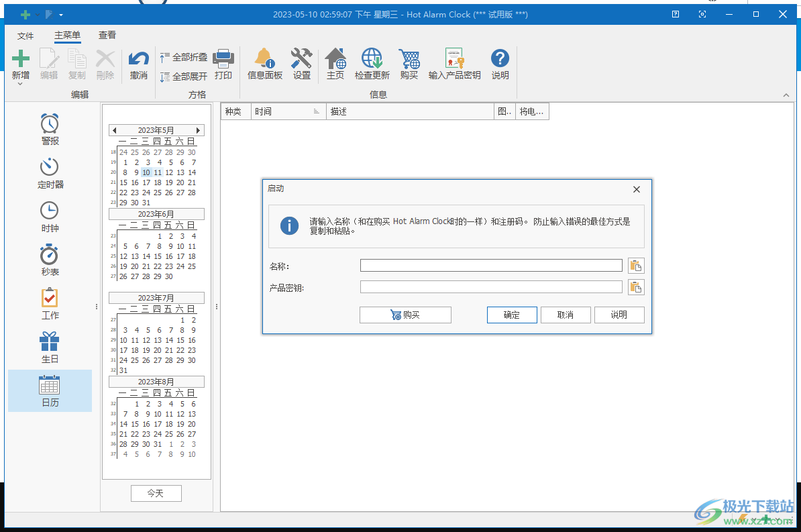Select 秒表 stopwatch in sidebar
The height and width of the screenshot is (532, 801).
(50, 261)
